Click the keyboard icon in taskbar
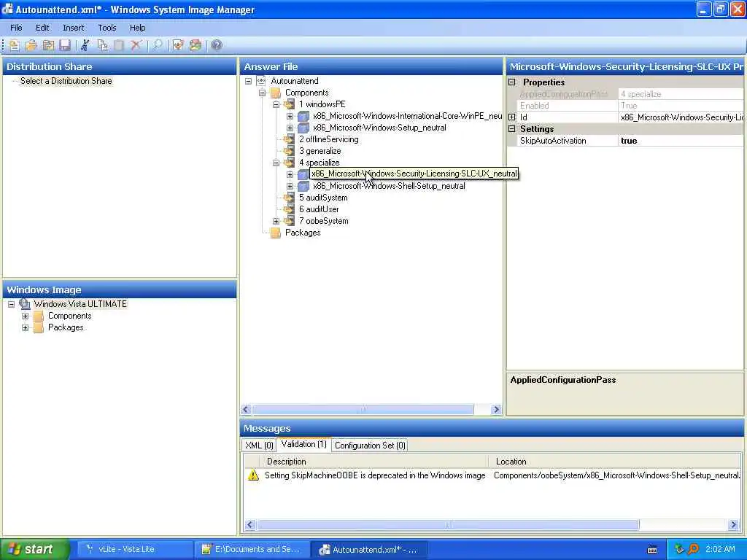The image size is (747, 560). click(652, 550)
